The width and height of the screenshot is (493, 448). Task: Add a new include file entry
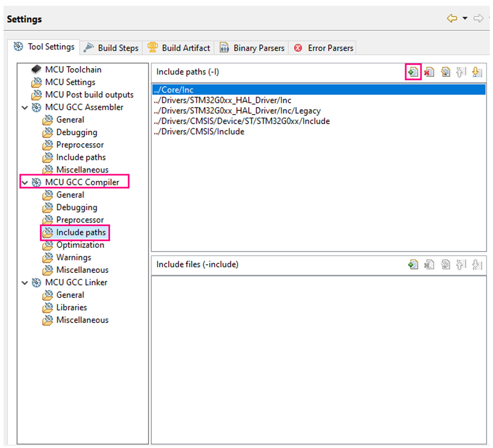pos(413,265)
